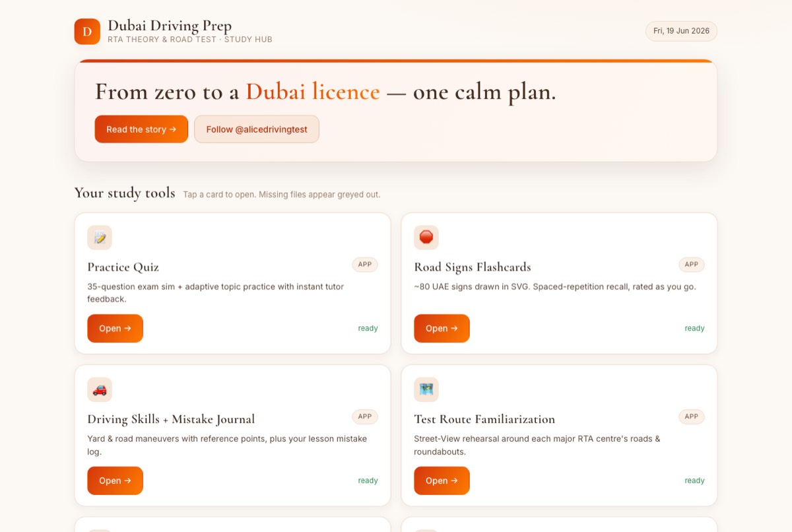Click the APP badge on Practice Quiz

pos(365,265)
